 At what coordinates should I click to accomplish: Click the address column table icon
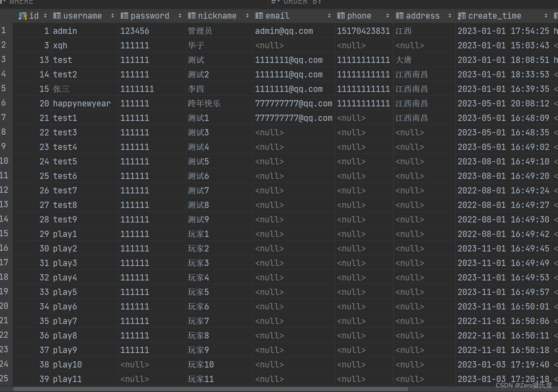(x=399, y=16)
